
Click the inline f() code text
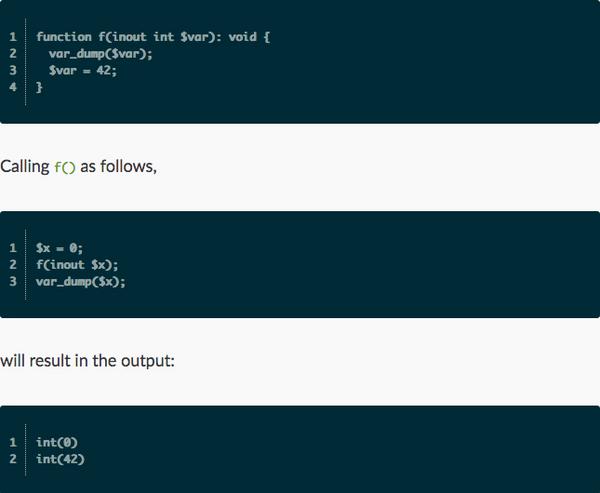(x=65, y=167)
